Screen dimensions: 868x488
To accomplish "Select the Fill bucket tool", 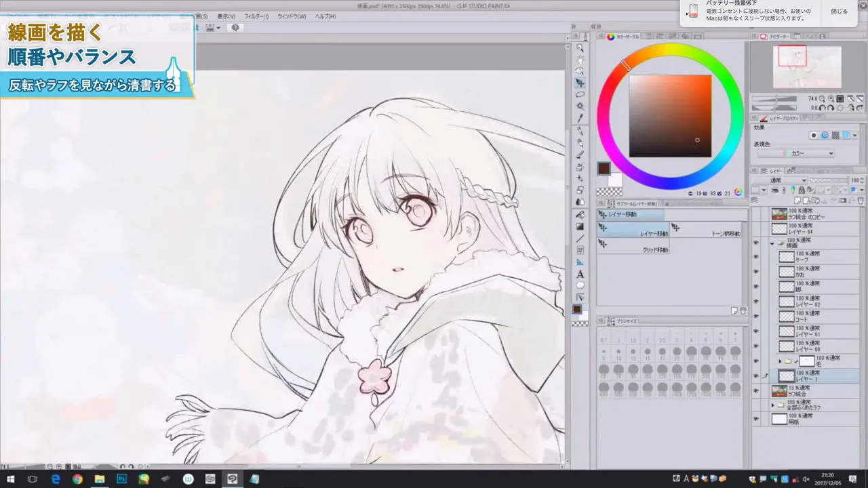I will tap(580, 215).
